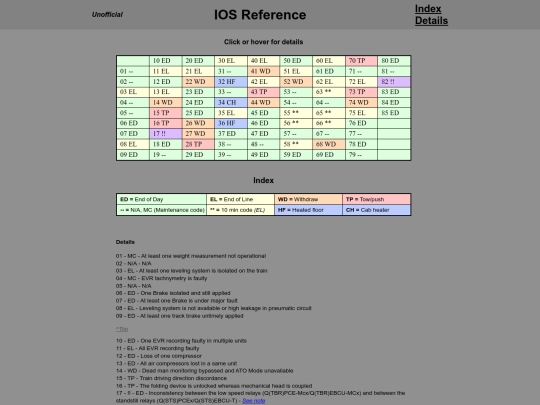The height and width of the screenshot is (405, 540).
Task: Click code cell 74 WD
Action: [x=361, y=103]
